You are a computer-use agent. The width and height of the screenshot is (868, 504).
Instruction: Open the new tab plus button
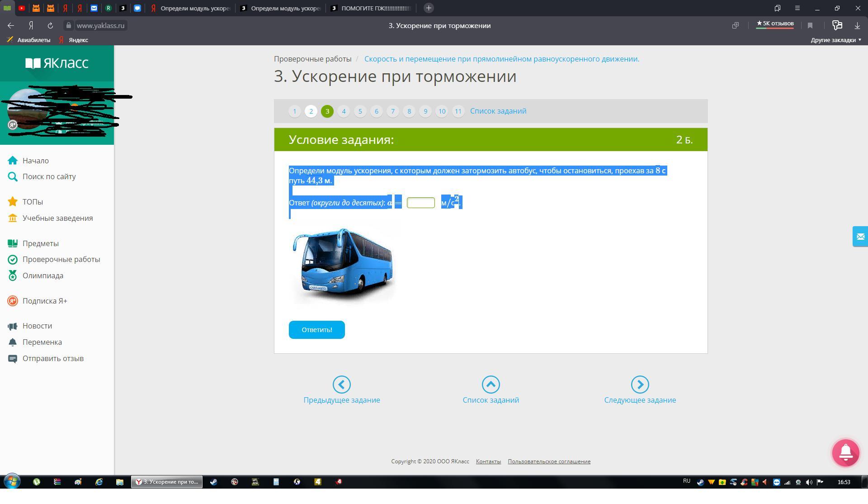[429, 8]
